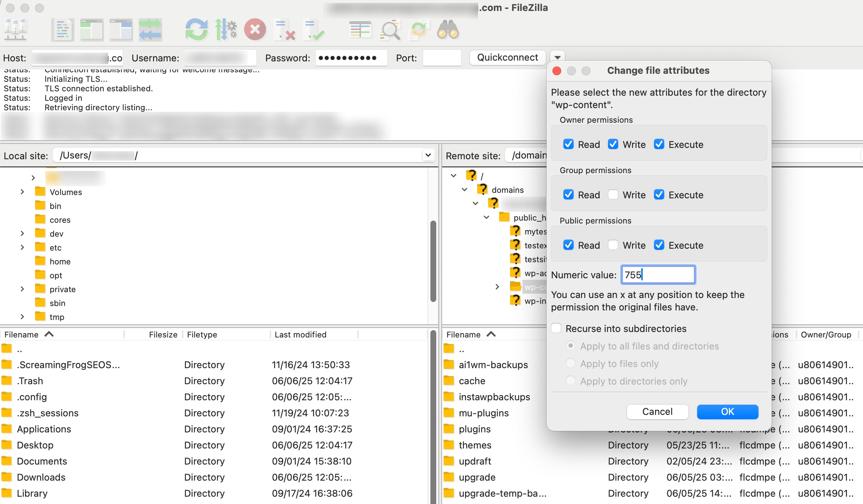Open the Site Manager icon
The height and width of the screenshot is (504, 863).
(x=15, y=30)
